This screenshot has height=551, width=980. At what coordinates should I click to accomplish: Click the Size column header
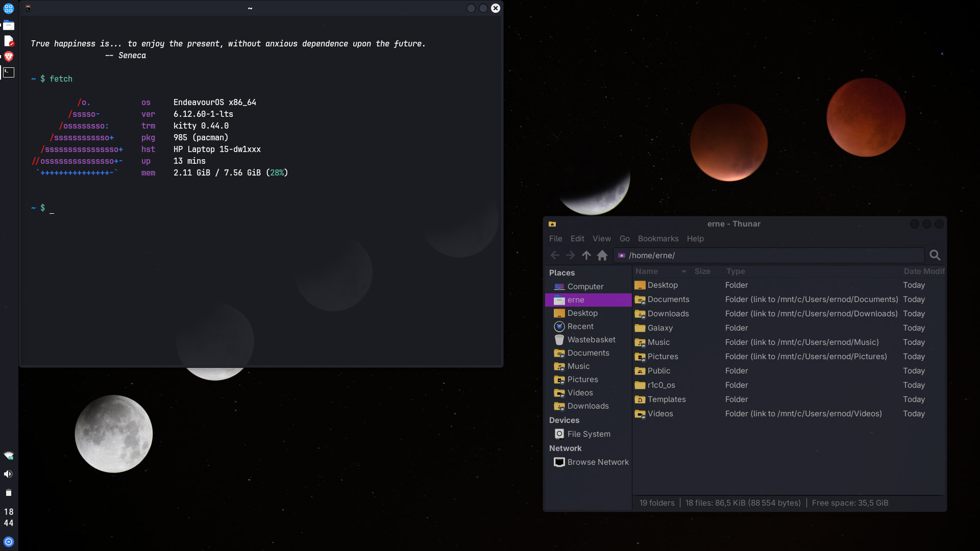tap(702, 271)
